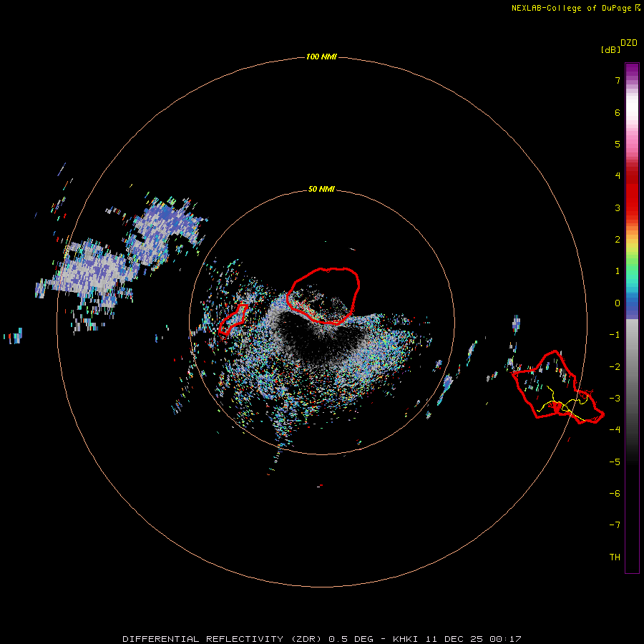Click the -7 value on color scale
The width and height of the screenshot is (644, 644).
615,525
